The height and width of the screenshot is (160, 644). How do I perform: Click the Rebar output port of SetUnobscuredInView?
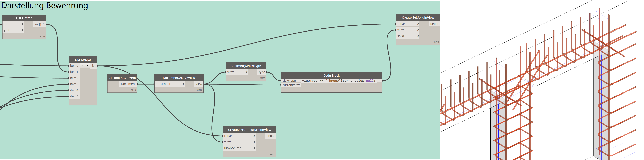(x=270, y=136)
